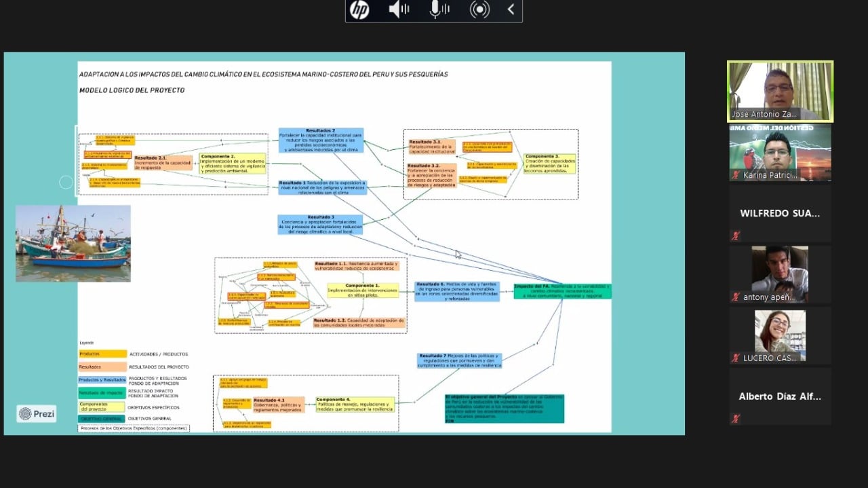The width and height of the screenshot is (868, 488).
Task: Click the HP logo in top overlay bar
Action: [x=359, y=10]
